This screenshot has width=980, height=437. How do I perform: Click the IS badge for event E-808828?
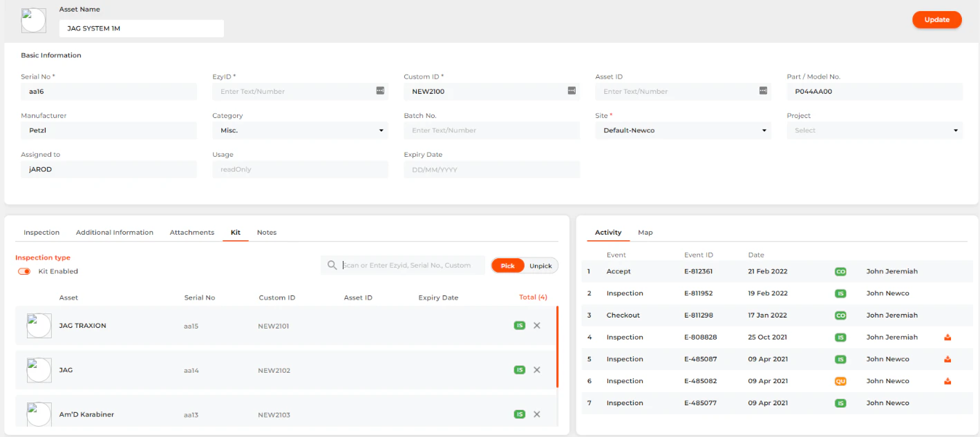pyautogui.click(x=840, y=338)
